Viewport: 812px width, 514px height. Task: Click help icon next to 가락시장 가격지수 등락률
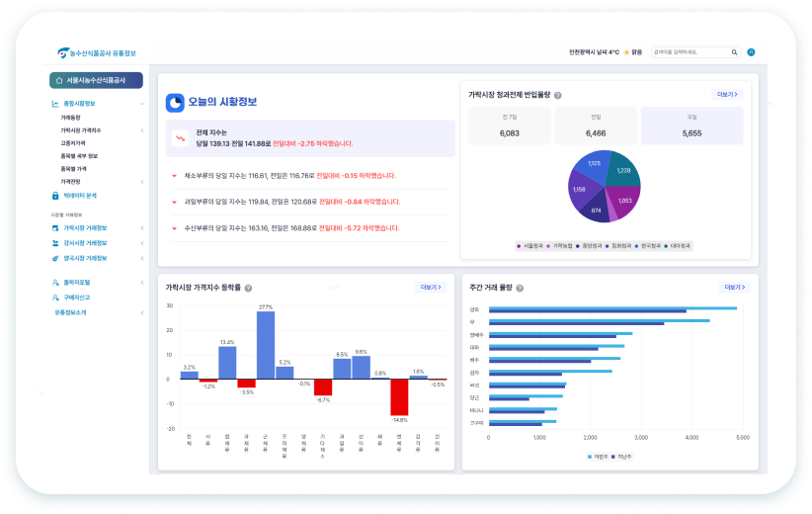248,288
